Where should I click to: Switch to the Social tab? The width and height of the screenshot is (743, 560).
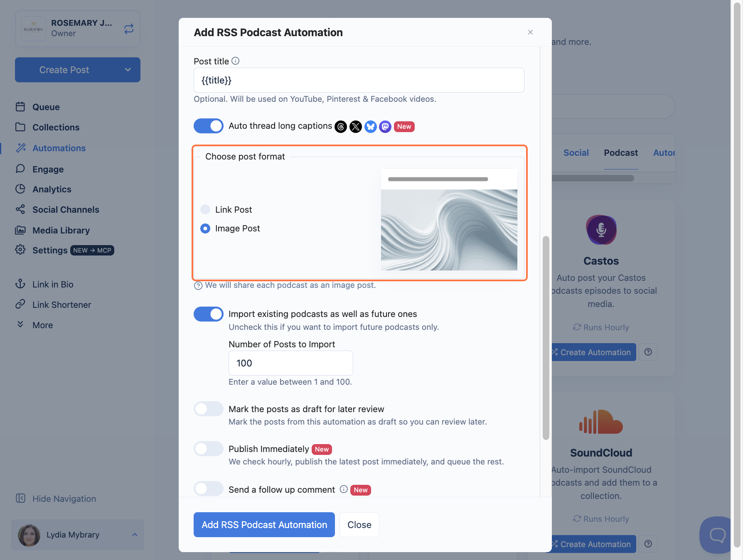click(576, 153)
